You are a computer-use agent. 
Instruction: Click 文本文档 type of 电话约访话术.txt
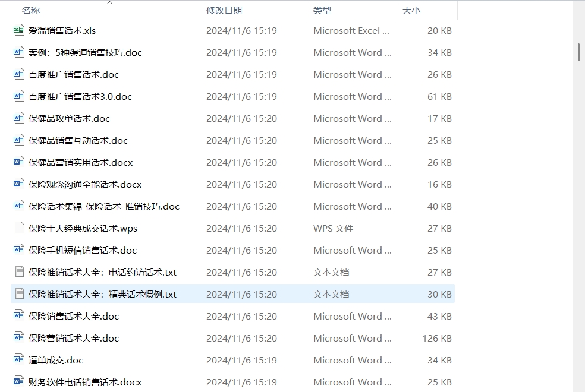[x=331, y=273]
